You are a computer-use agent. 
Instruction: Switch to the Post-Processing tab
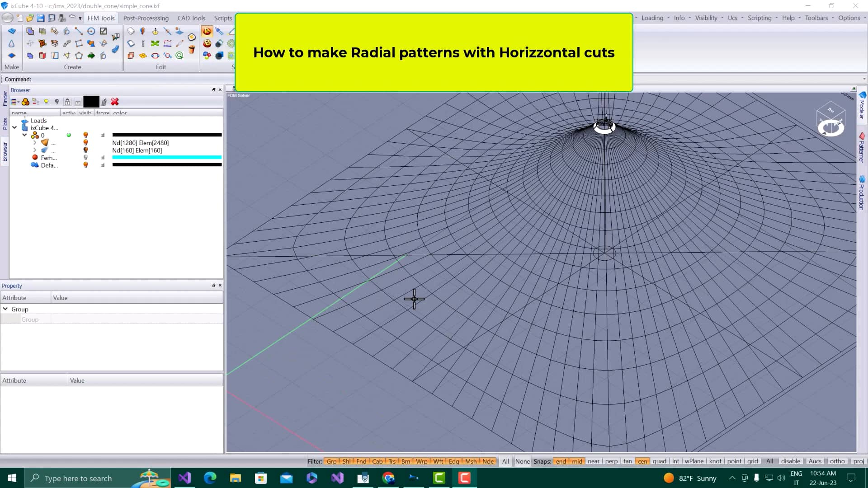(x=146, y=18)
